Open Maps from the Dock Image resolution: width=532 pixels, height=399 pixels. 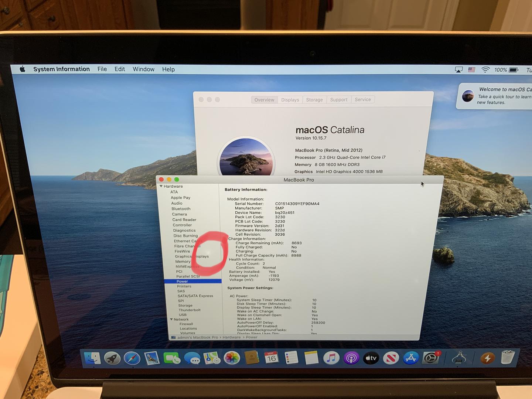coord(212,358)
